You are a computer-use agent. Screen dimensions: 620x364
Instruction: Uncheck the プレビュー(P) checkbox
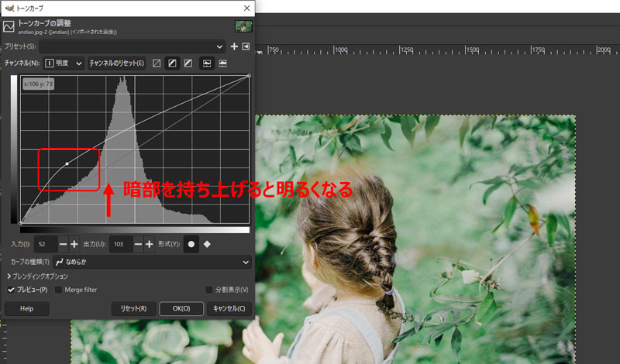(11, 290)
